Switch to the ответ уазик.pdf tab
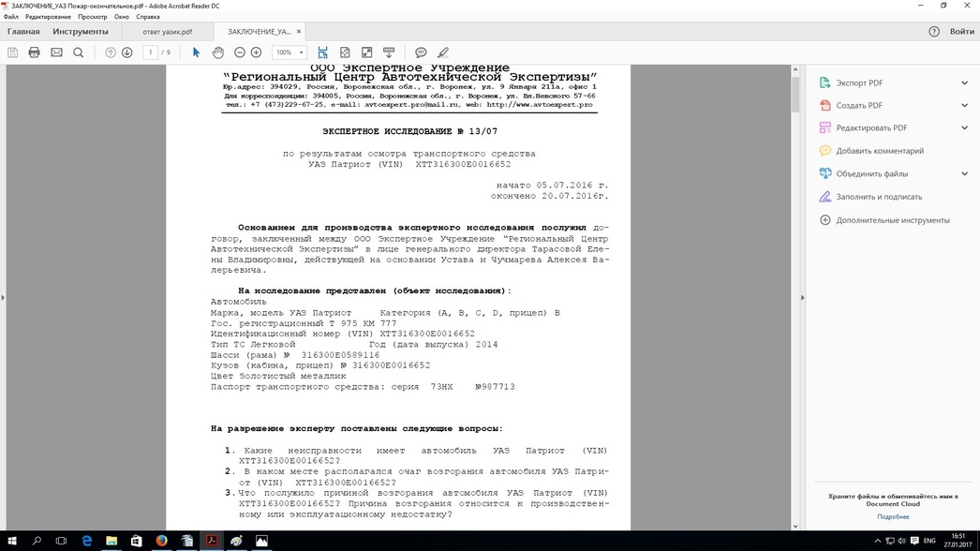The height and width of the screenshot is (551, 980). 167,32
